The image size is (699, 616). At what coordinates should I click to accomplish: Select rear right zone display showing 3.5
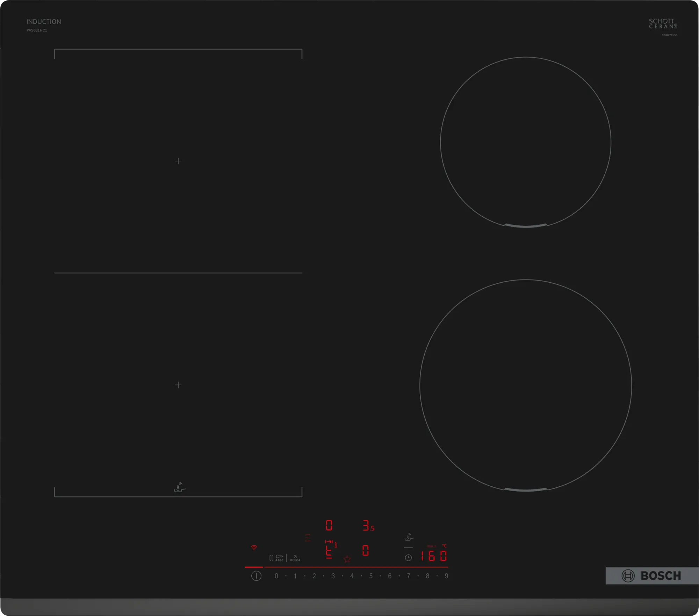pos(368,525)
